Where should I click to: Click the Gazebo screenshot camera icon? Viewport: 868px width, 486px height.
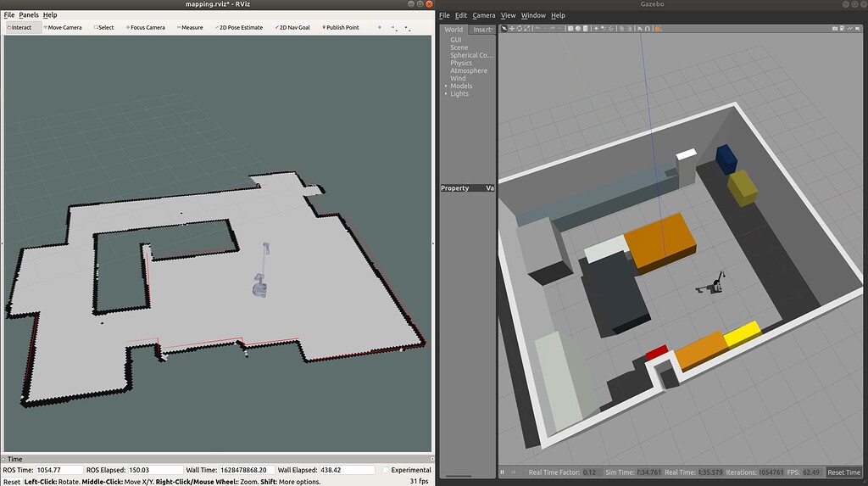tap(835, 29)
